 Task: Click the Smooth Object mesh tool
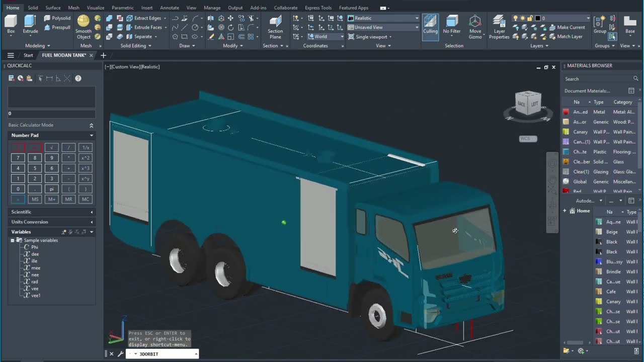coord(84,27)
